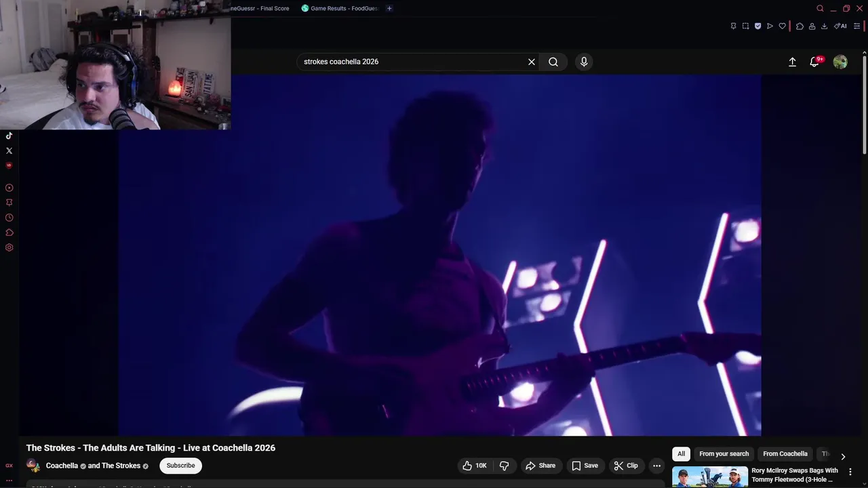Open the Coachella channel avatar
Screen dimensions: 868x488
[x=33, y=466]
